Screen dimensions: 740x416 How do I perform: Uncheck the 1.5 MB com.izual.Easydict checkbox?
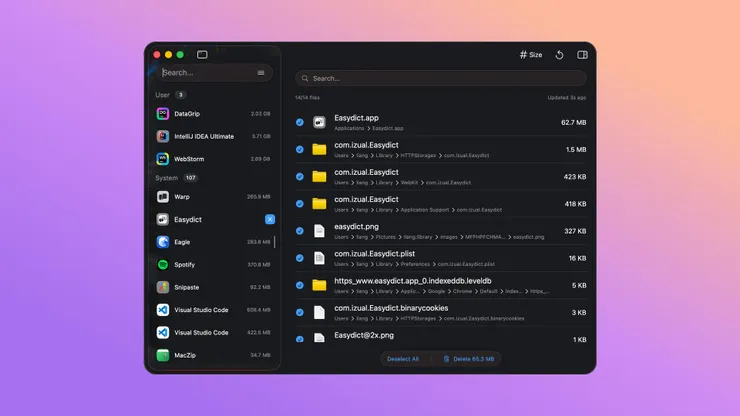pos(300,150)
